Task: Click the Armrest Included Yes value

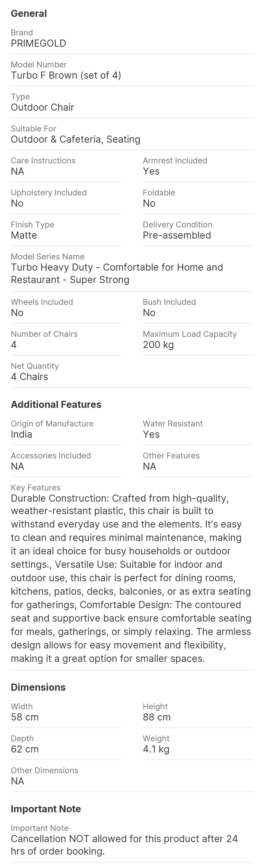Action: (151, 171)
